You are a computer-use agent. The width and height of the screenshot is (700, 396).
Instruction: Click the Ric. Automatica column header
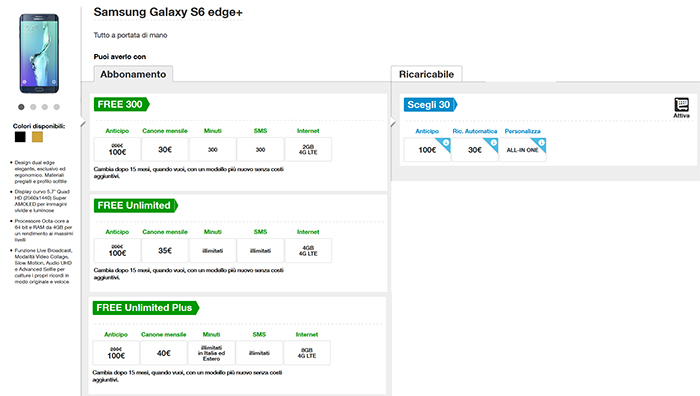[x=475, y=131]
